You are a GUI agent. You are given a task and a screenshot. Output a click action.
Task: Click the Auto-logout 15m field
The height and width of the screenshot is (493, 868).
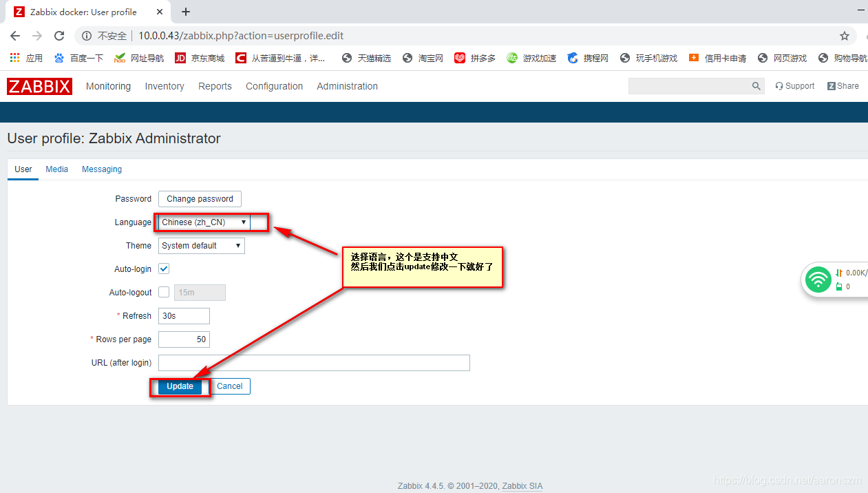(x=200, y=293)
